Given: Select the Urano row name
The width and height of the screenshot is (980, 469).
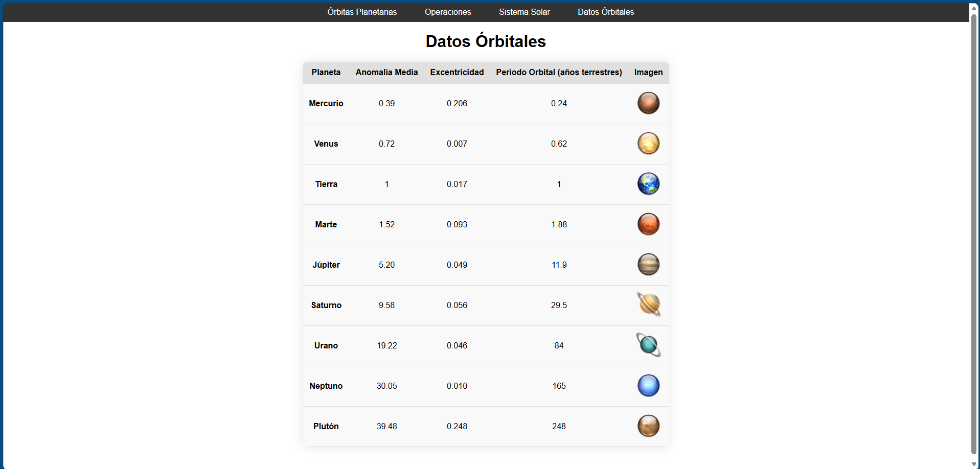Looking at the screenshot, I should [326, 346].
